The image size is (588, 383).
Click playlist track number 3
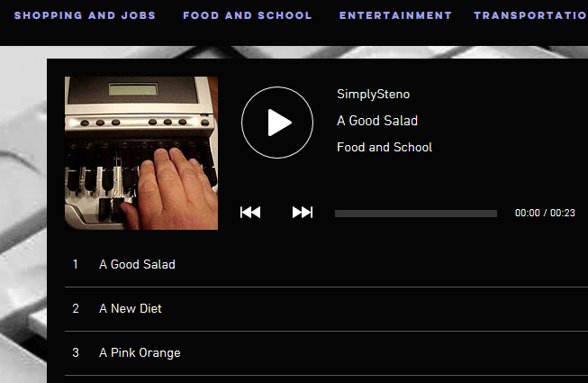(76, 353)
